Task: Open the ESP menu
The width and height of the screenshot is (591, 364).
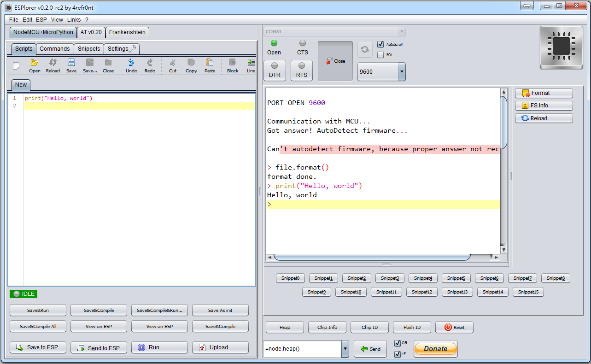Action: [x=41, y=20]
